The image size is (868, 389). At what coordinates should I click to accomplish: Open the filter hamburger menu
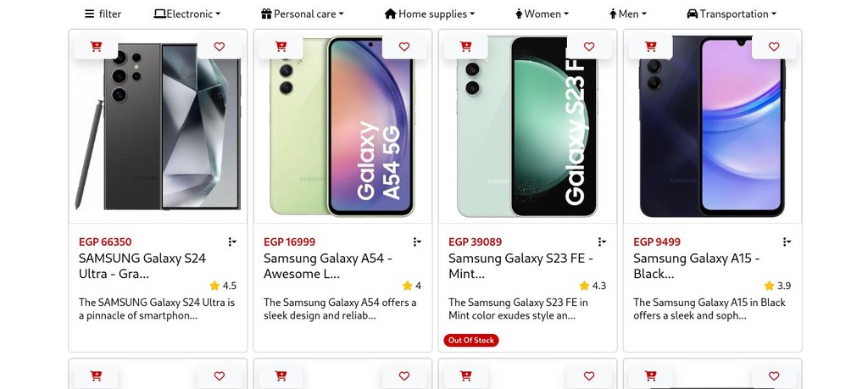point(103,14)
